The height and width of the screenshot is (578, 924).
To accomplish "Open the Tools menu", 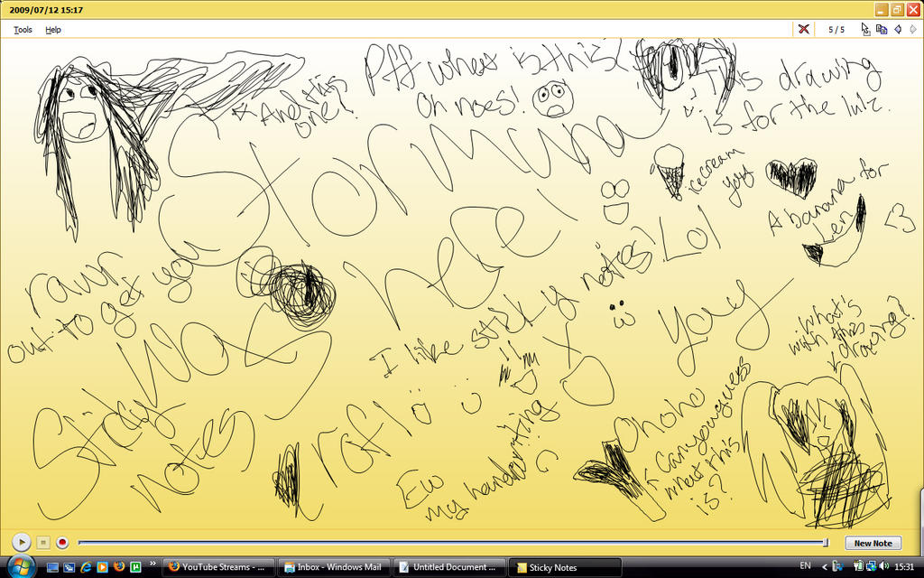I will (23, 30).
